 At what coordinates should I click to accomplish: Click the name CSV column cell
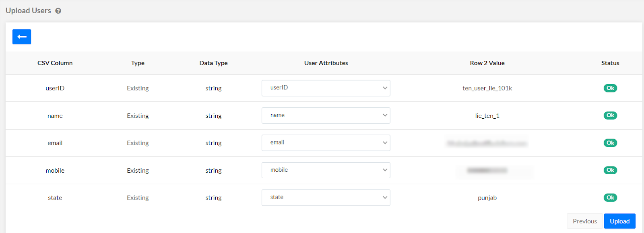point(55,116)
